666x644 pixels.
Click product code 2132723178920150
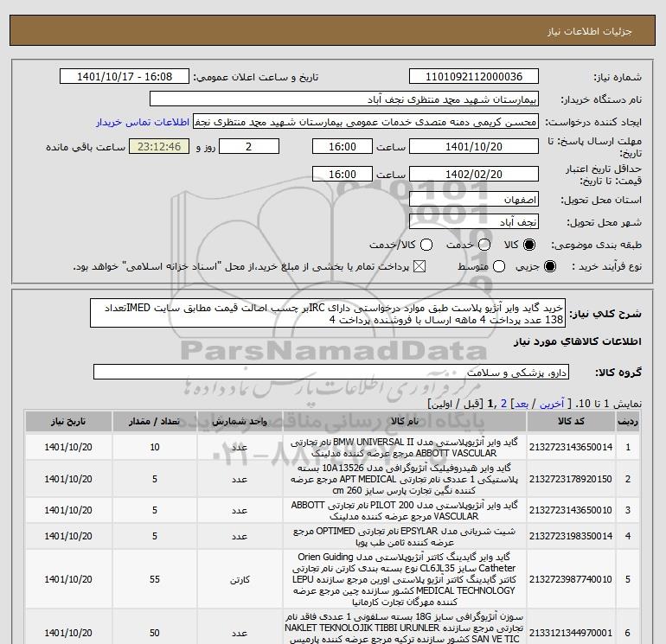(571, 479)
